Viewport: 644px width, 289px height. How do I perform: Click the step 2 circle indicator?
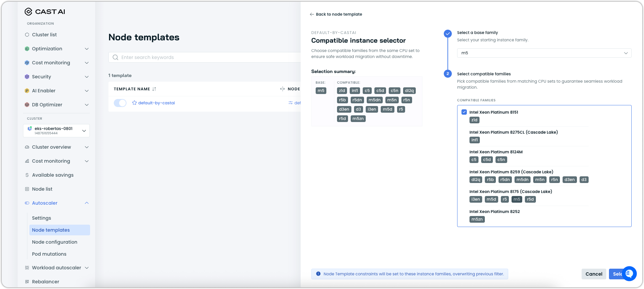click(448, 74)
